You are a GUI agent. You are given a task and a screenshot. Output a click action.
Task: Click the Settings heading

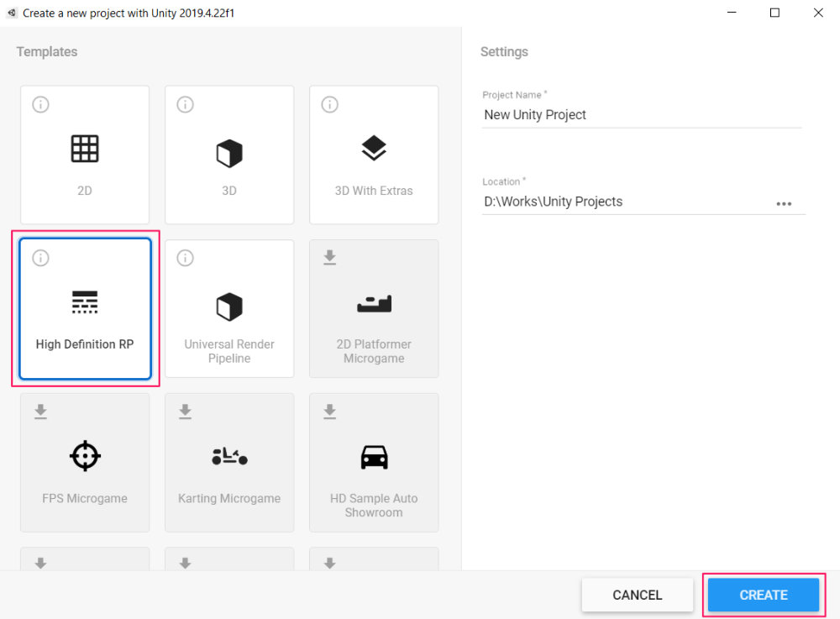click(x=504, y=52)
